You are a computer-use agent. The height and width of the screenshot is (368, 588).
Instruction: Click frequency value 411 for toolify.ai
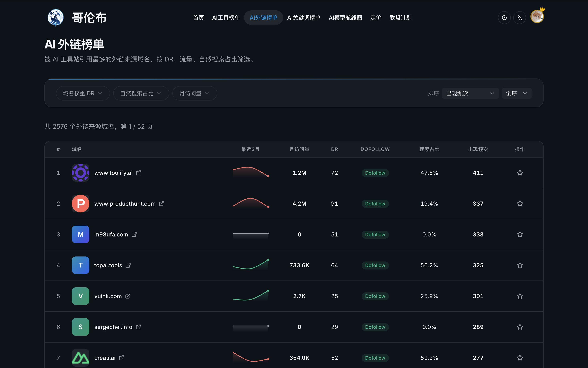[478, 173]
